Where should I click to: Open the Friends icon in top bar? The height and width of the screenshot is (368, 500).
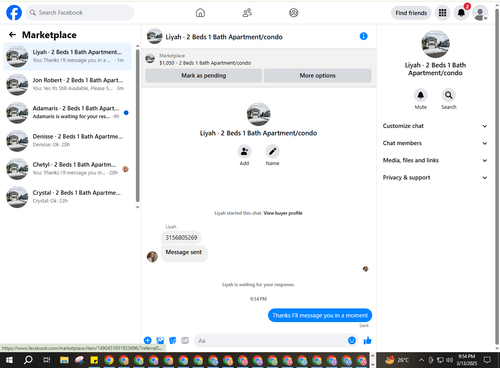point(247,13)
